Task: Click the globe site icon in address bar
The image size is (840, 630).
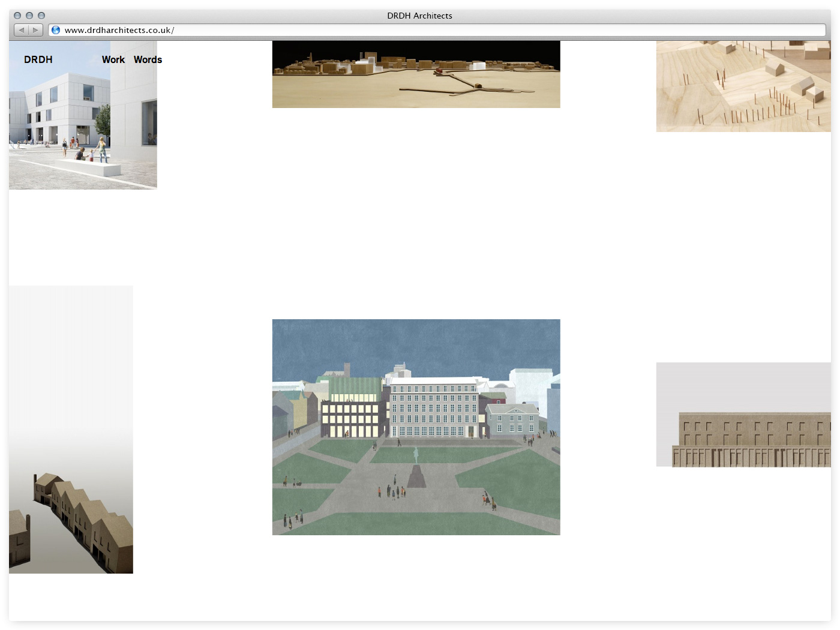Action: 56,30
